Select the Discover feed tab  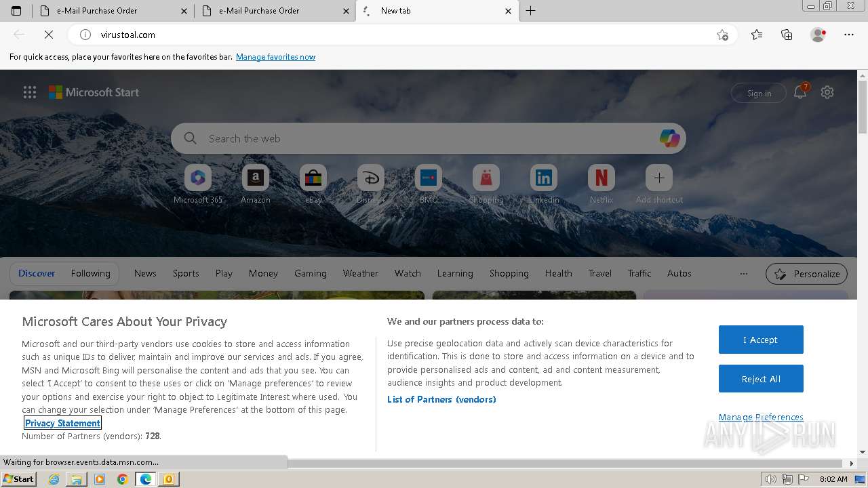[x=37, y=274]
